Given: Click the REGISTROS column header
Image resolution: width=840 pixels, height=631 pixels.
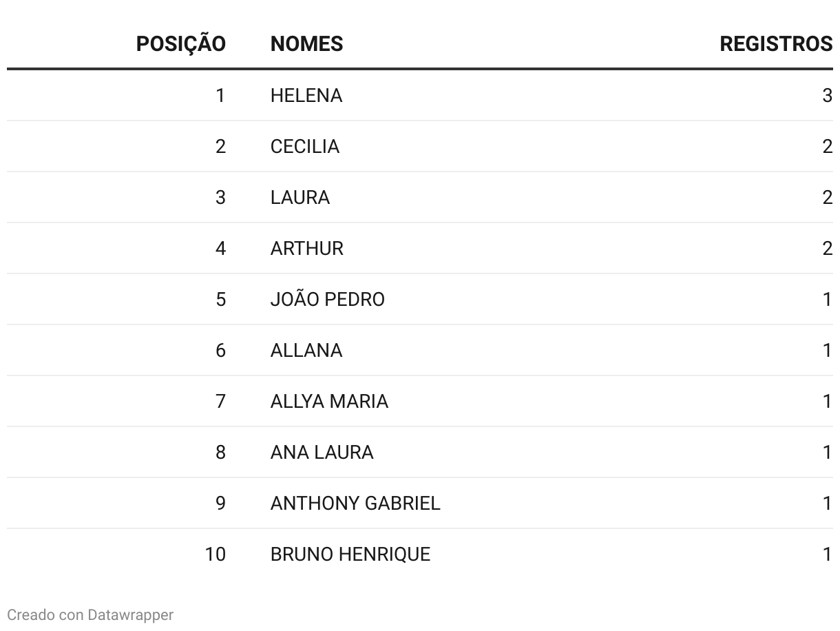Looking at the screenshot, I should point(775,44).
